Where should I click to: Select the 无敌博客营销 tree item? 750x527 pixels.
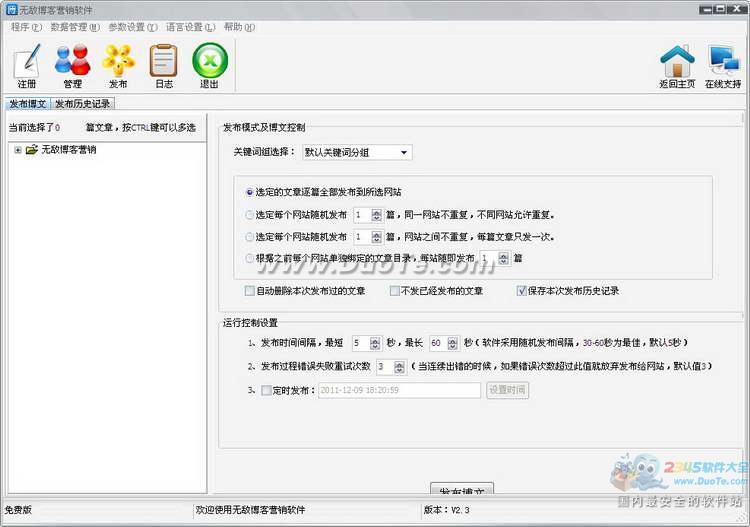(68, 150)
